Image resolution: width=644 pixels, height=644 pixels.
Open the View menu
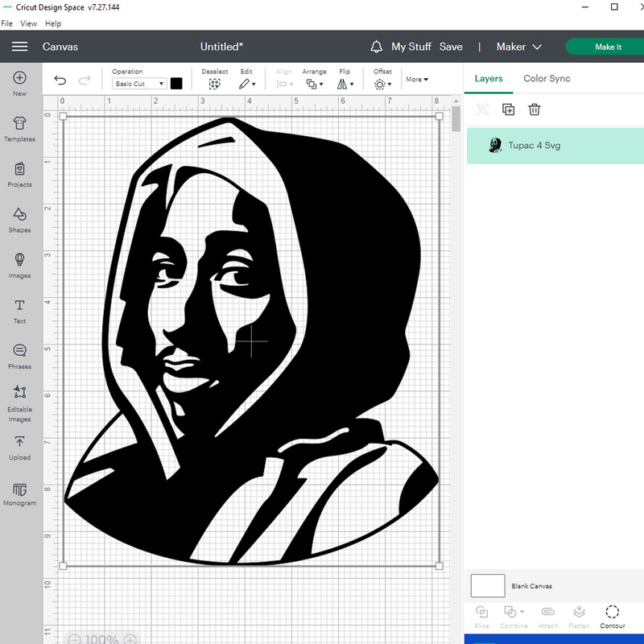pos(28,24)
